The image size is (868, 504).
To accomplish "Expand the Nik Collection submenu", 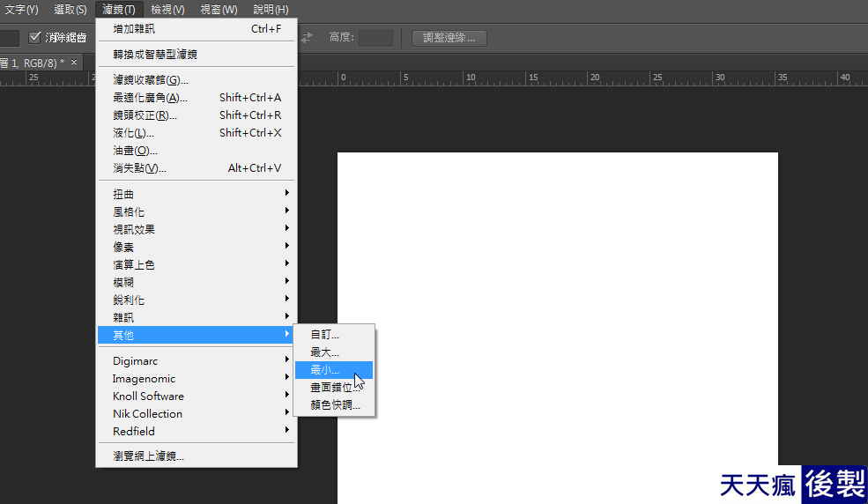I will click(x=197, y=414).
